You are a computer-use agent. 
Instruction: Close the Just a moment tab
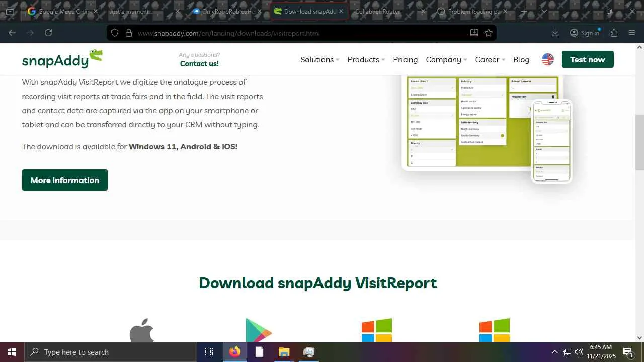click(177, 11)
